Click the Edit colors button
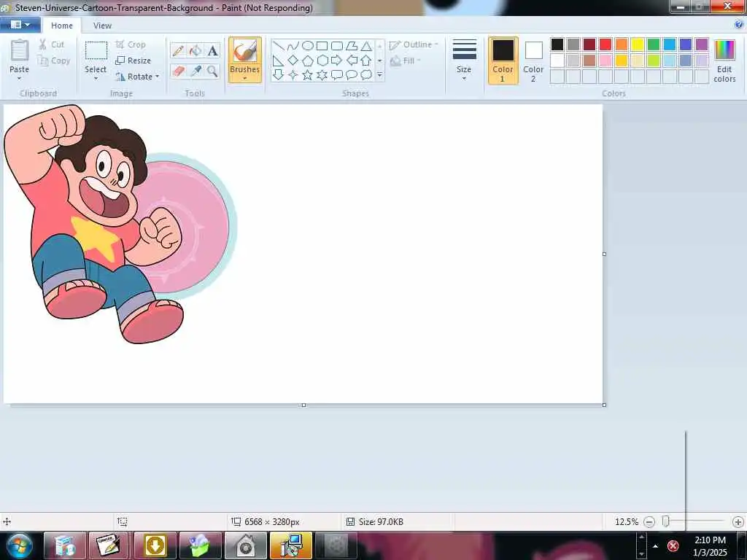The height and width of the screenshot is (560, 747). point(724,61)
